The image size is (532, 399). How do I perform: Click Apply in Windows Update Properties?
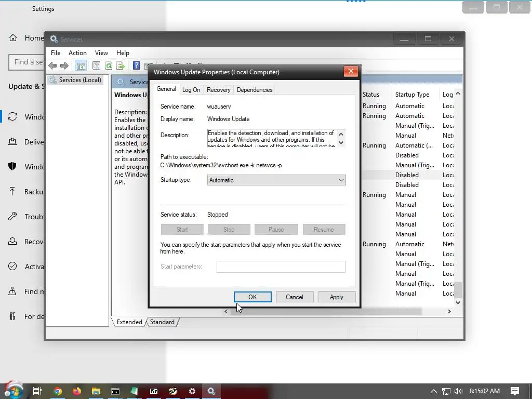click(x=336, y=297)
